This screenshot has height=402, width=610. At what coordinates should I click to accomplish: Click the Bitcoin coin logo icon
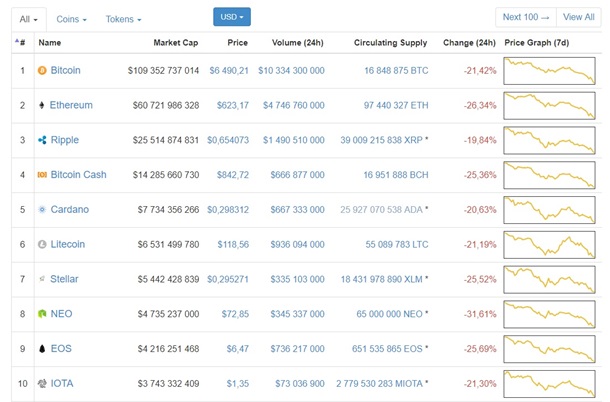pos(42,71)
